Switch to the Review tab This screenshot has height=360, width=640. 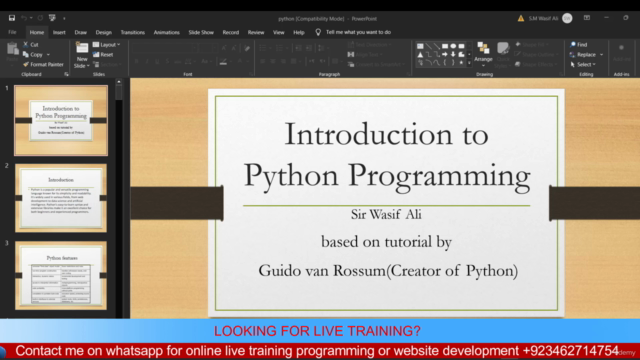coord(256,32)
